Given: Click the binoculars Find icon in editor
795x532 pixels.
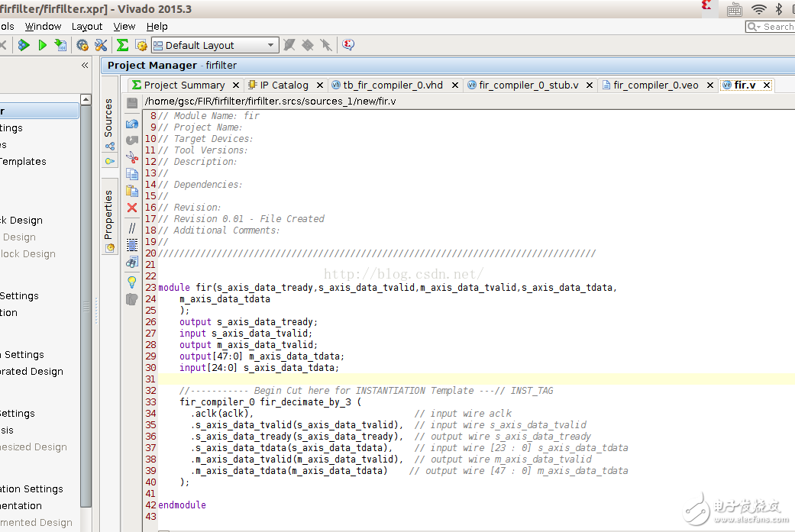Looking at the screenshot, I should click(x=132, y=263).
